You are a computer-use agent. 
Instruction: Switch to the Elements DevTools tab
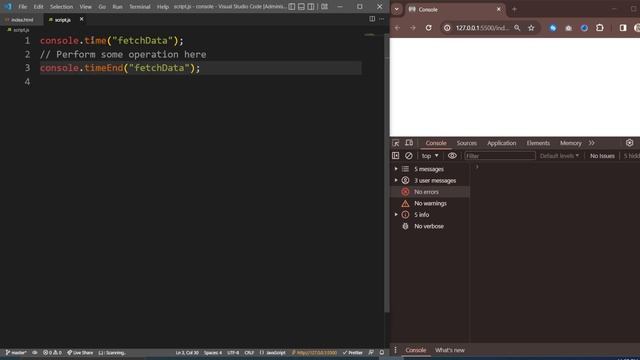pyautogui.click(x=538, y=143)
